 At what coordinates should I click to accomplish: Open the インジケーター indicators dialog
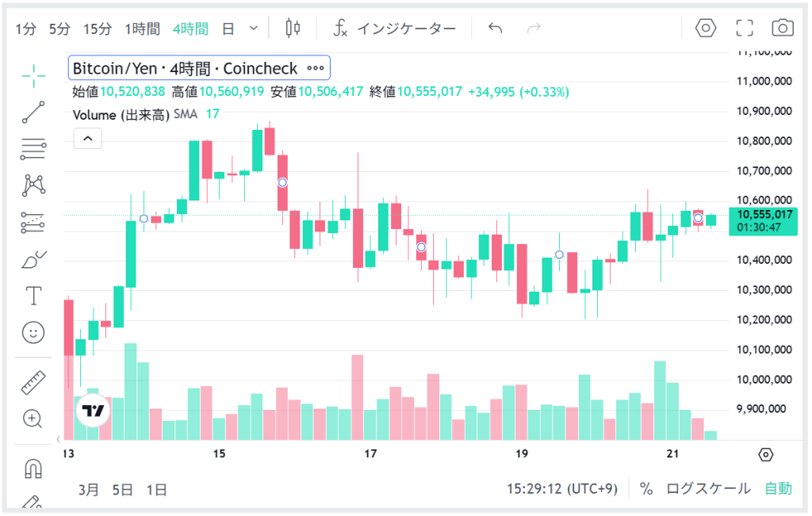coord(394,29)
